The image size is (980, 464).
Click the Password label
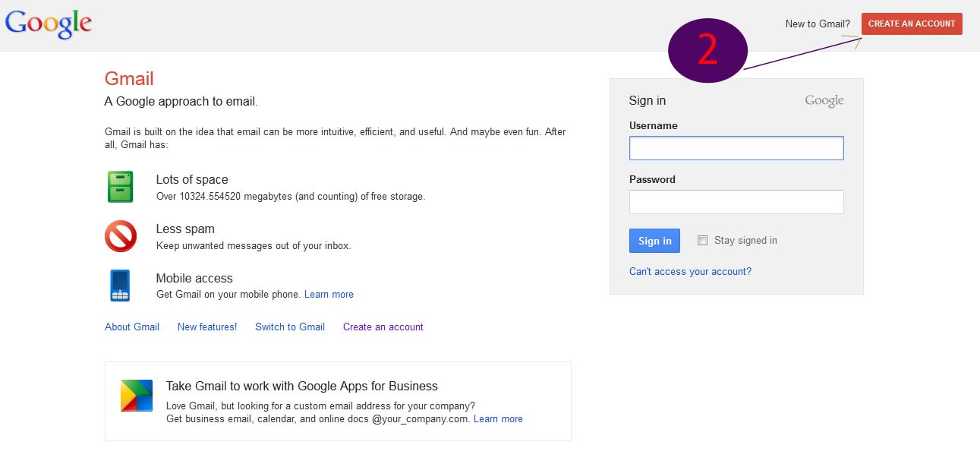click(652, 179)
